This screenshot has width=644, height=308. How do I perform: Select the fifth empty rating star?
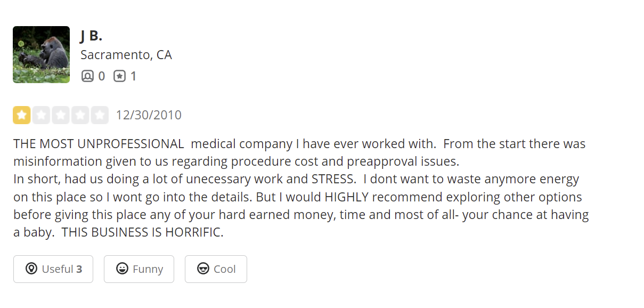pyautogui.click(x=100, y=115)
